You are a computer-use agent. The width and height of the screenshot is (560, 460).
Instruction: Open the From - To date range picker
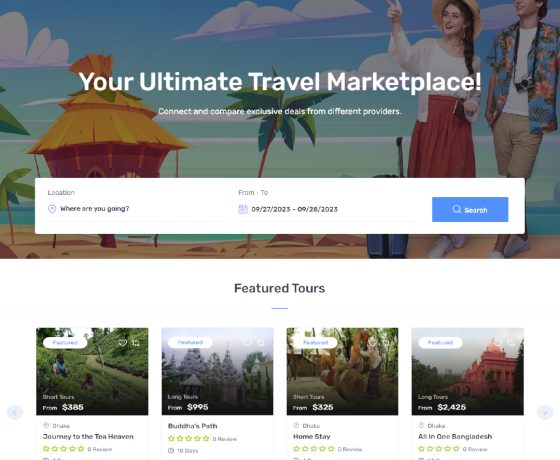pyautogui.click(x=327, y=209)
